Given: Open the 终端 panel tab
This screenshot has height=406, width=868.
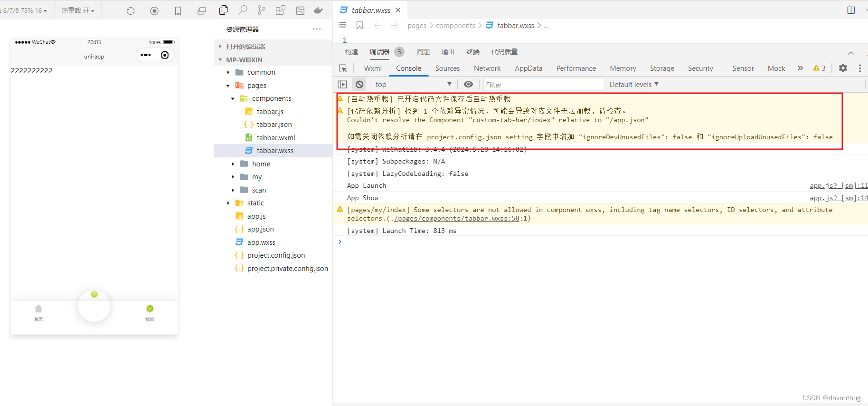Looking at the screenshot, I should (473, 52).
